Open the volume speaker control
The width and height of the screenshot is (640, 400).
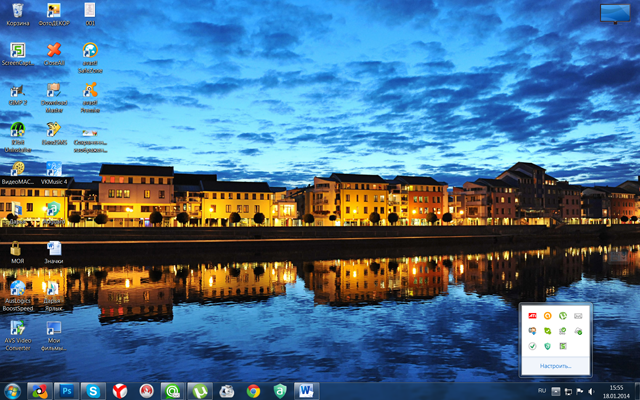click(x=592, y=391)
